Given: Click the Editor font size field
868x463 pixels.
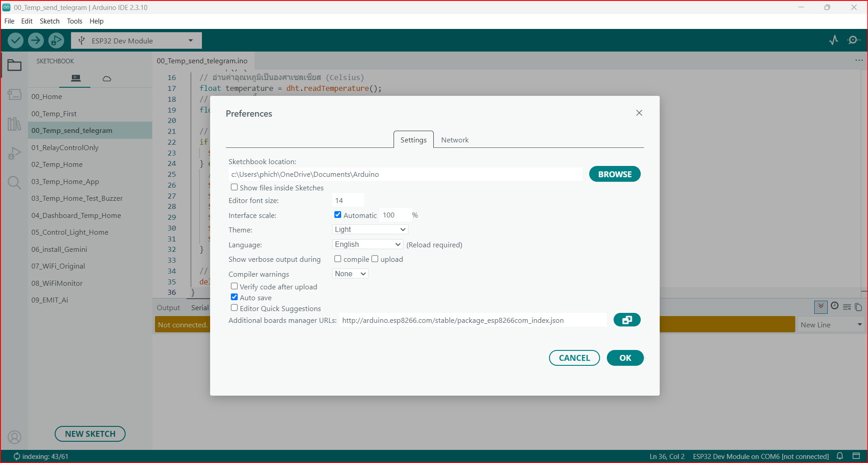Looking at the screenshot, I should (348, 200).
